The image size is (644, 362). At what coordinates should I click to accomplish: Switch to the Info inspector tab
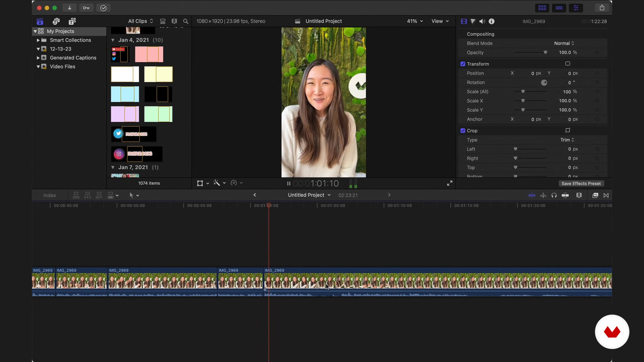click(x=492, y=21)
